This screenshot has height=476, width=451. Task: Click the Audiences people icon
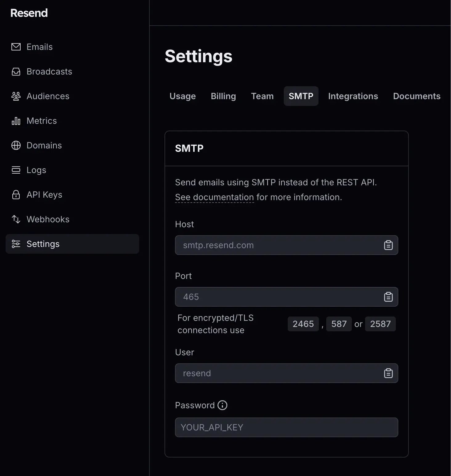pos(16,96)
